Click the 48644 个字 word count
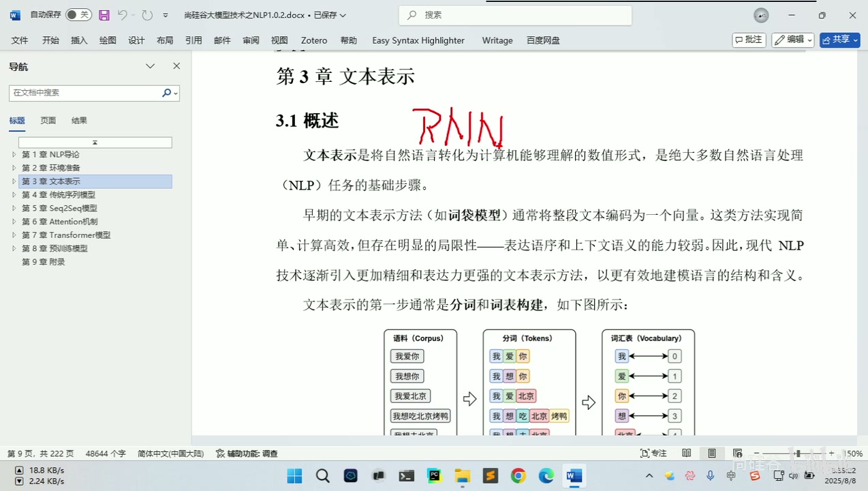Image resolution: width=868 pixels, height=491 pixels. pyautogui.click(x=106, y=453)
